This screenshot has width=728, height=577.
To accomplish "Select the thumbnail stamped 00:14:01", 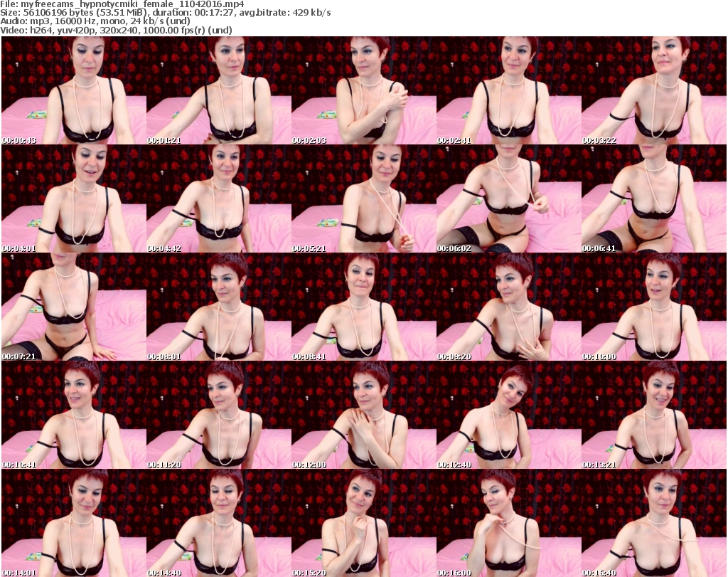I will pyautogui.click(x=74, y=523).
